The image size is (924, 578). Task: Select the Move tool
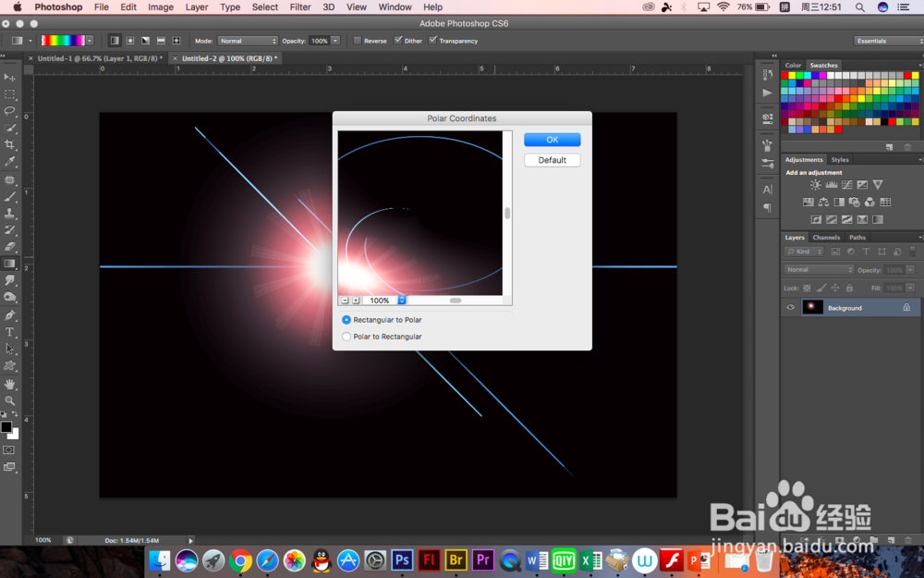coord(9,78)
